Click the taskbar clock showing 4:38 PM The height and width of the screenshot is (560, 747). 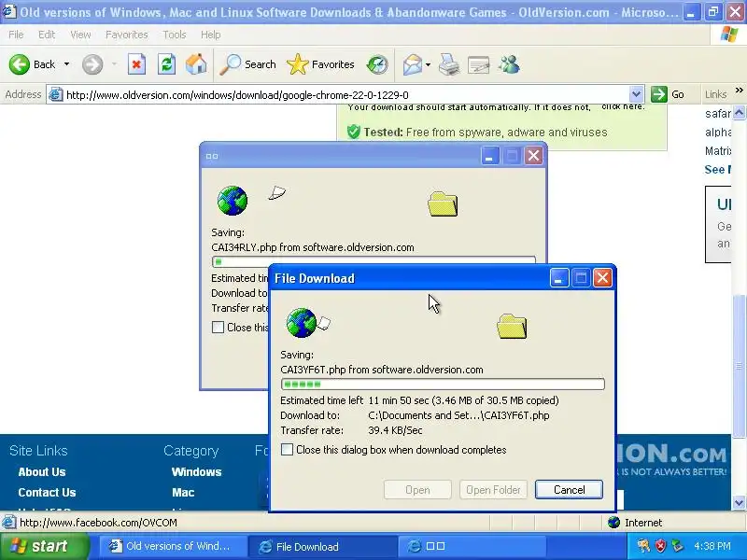(712, 546)
